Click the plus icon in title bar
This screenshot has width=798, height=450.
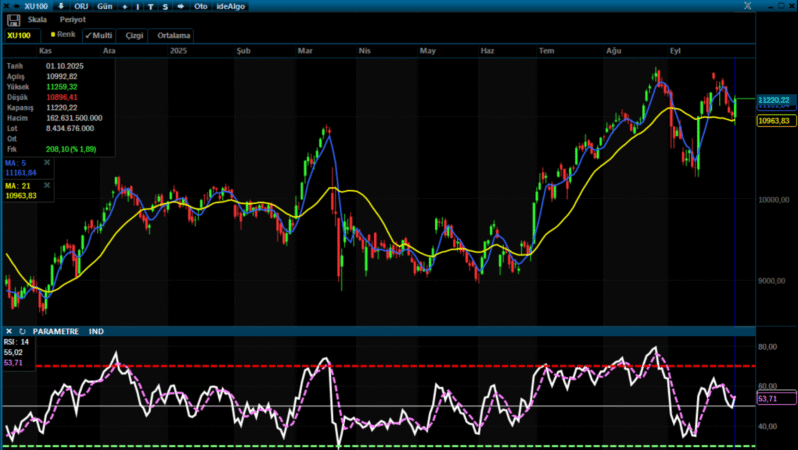pos(123,6)
